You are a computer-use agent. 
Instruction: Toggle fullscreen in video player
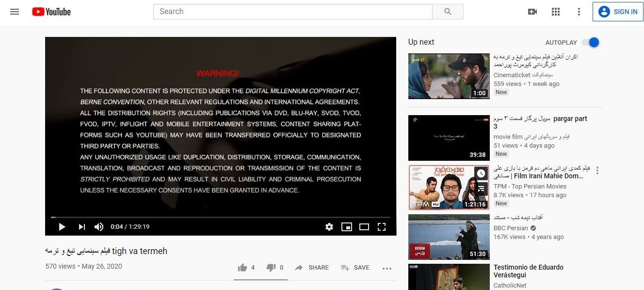[382, 227]
